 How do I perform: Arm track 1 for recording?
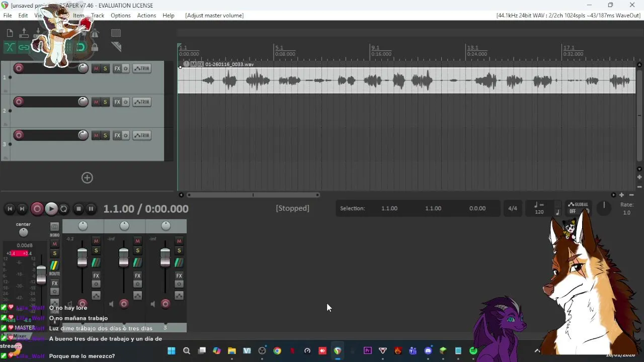pyautogui.click(x=19, y=68)
